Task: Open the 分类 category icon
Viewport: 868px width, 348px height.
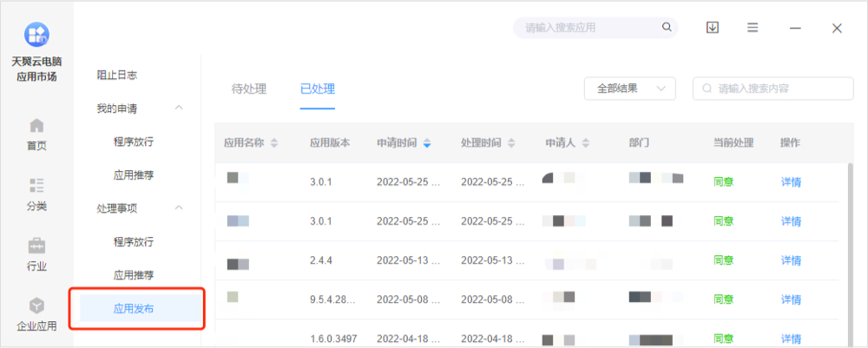Action: click(36, 186)
